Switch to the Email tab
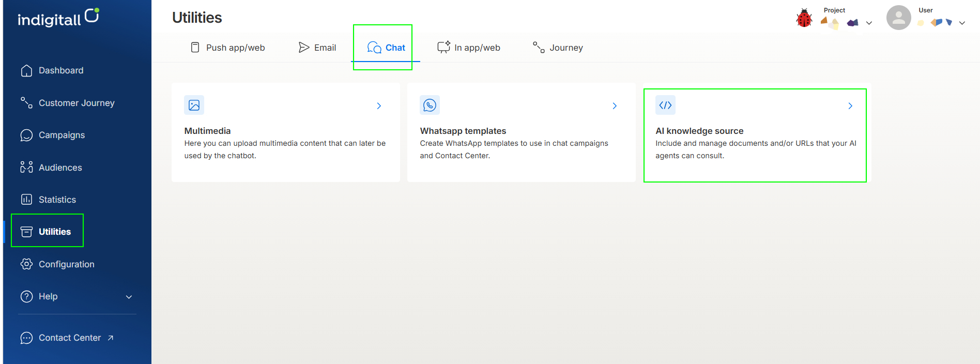 coord(317,48)
